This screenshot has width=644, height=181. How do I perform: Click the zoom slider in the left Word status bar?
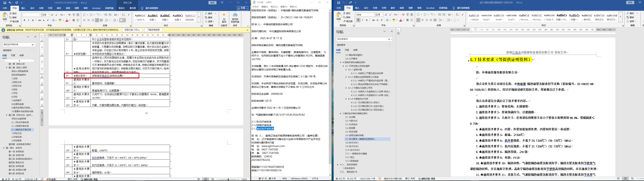(x=228, y=179)
